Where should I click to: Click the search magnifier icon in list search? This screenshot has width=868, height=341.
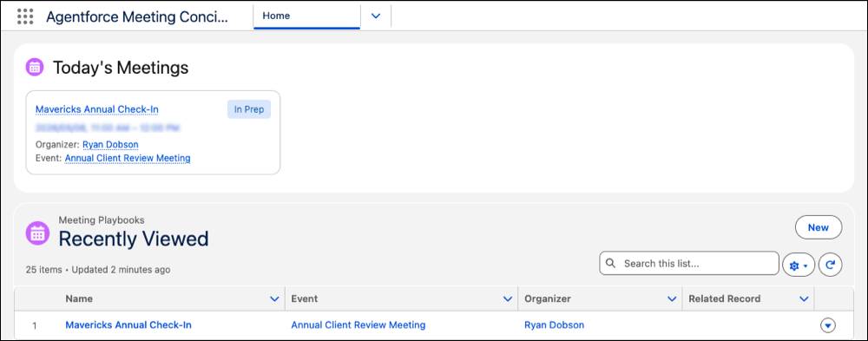coord(610,264)
